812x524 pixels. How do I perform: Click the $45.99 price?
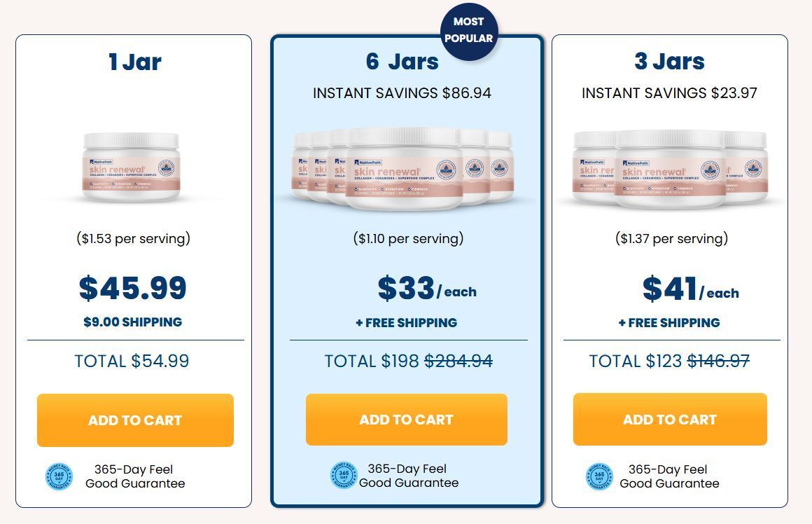tap(133, 288)
